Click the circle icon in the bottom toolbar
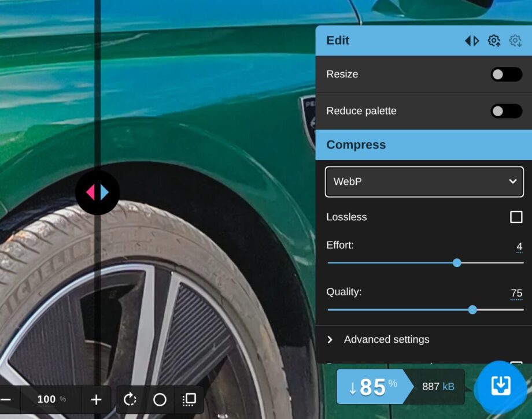The image size is (532, 419). 160,399
